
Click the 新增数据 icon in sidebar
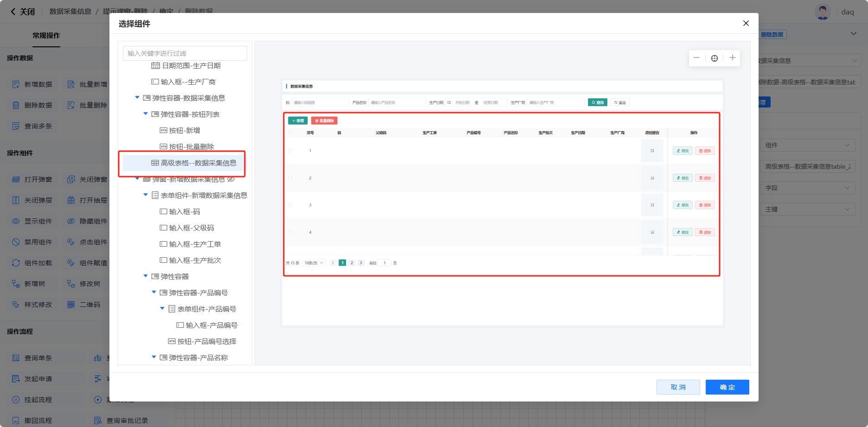click(x=16, y=84)
